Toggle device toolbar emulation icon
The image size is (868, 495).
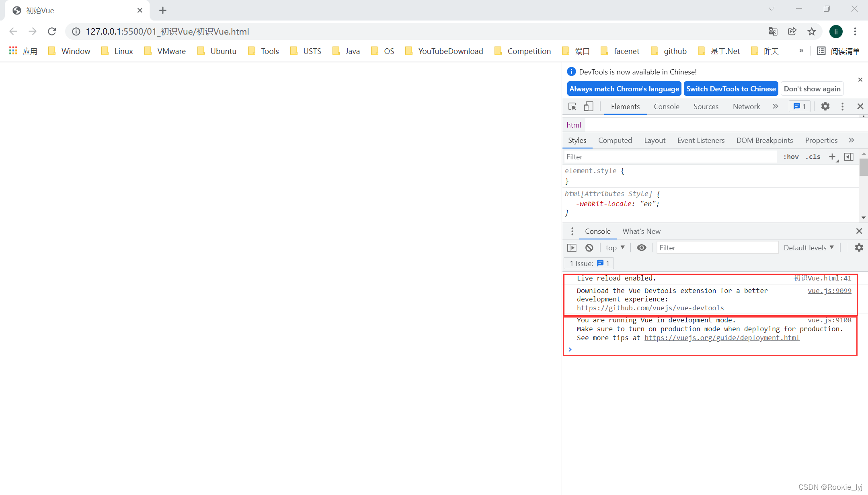[x=589, y=106]
